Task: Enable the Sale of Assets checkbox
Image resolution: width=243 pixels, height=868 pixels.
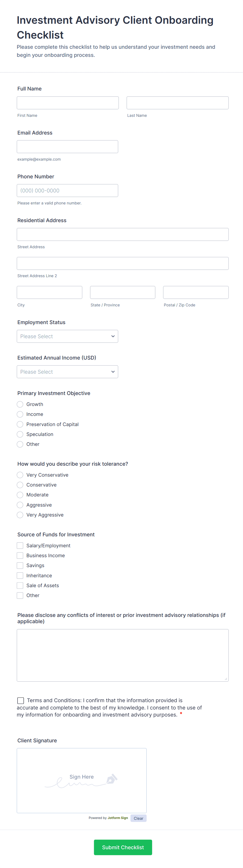Action: 20,586
